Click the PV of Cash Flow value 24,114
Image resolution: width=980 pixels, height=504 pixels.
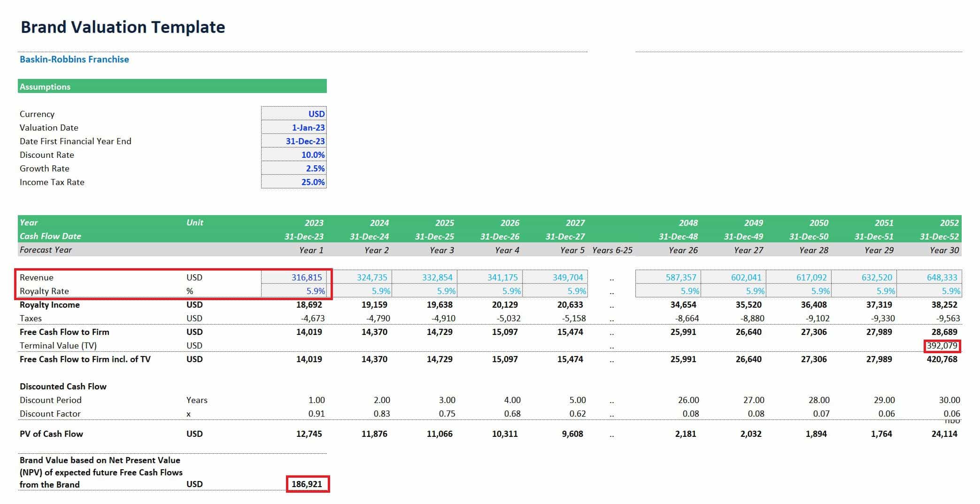pos(944,434)
